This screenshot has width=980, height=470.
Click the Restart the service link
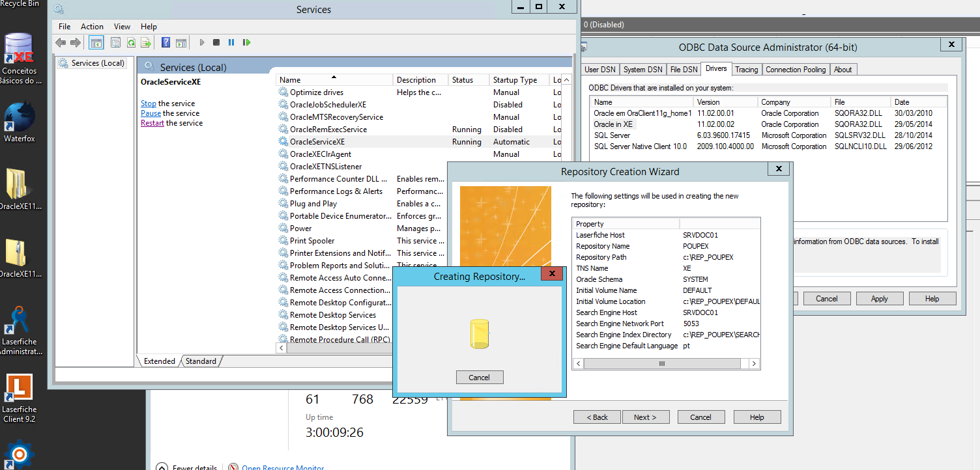coord(152,123)
